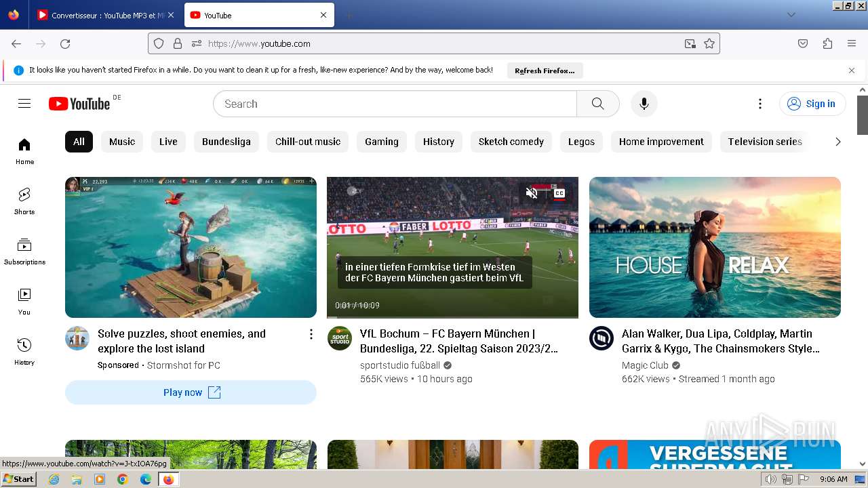Open History in sidebar

point(24,352)
